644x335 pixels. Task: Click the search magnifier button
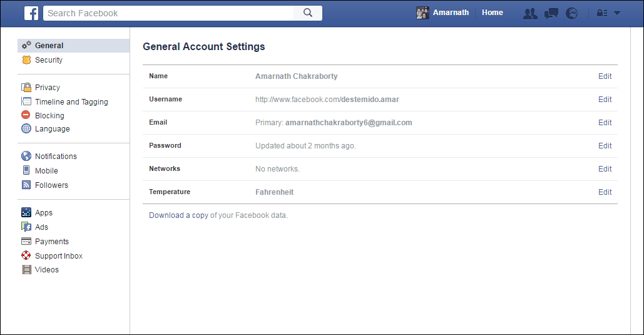point(308,13)
